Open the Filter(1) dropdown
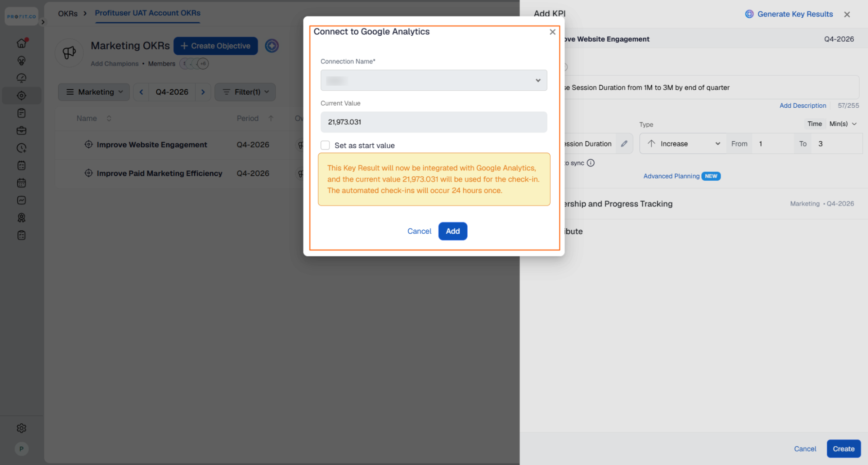Screen dimensions: 868x465 tap(245, 92)
